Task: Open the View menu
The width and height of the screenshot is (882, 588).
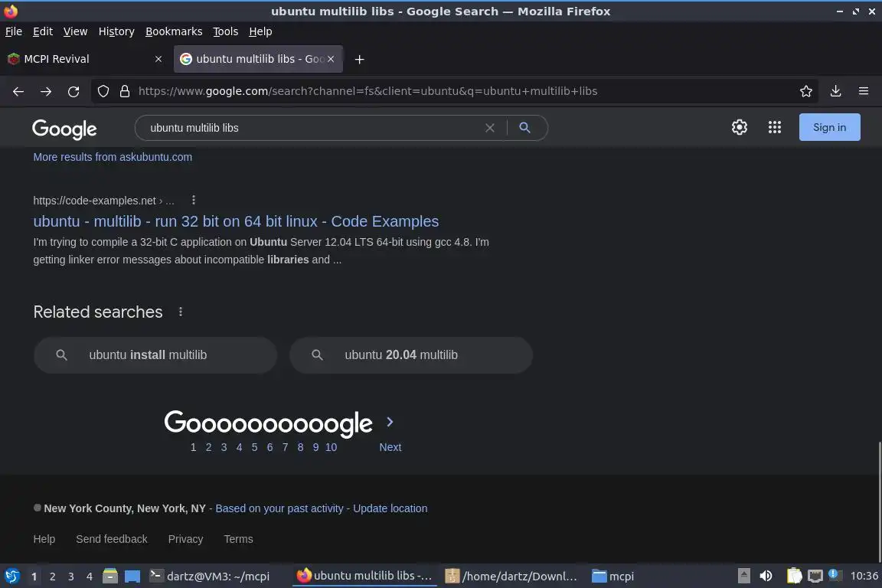Action: pos(75,31)
